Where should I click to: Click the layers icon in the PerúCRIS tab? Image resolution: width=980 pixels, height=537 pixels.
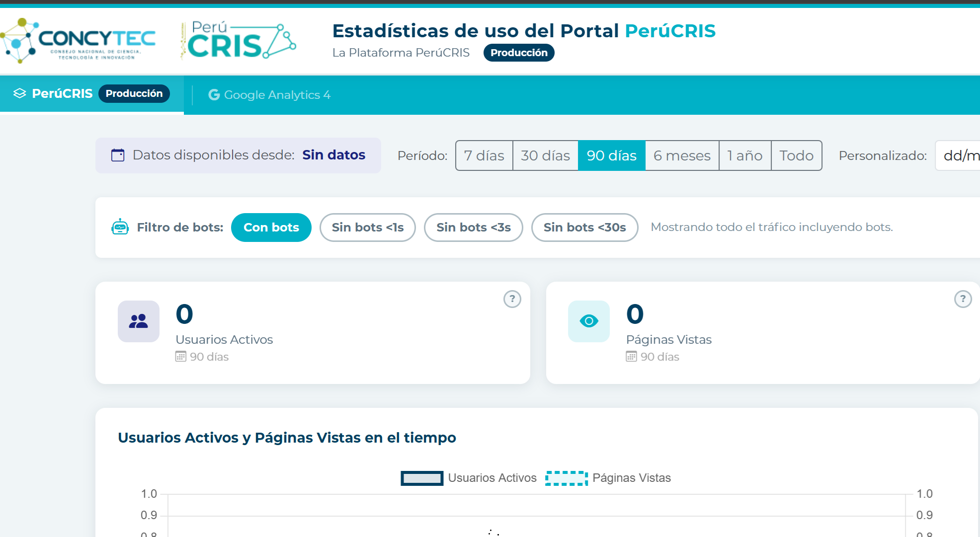[x=20, y=93]
